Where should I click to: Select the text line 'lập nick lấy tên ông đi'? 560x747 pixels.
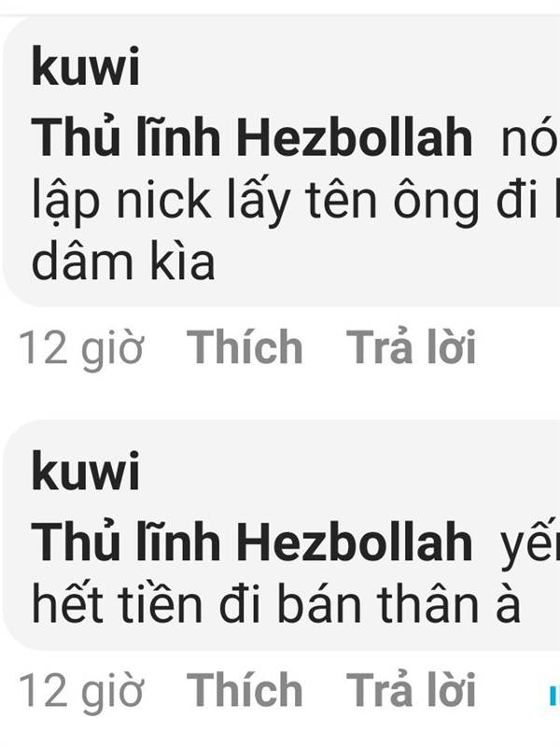click(285, 200)
